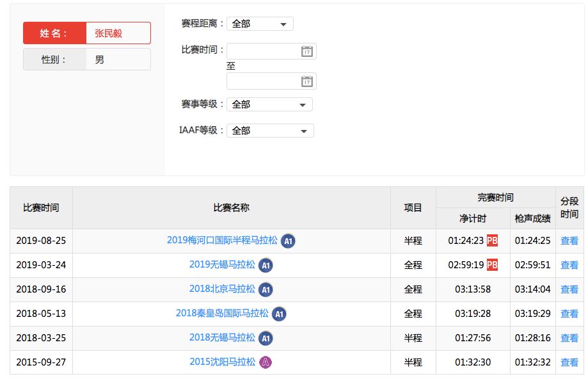Viewport: 588px width, 379px height.
Task: Open the calendar picker for start date
Action: (x=306, y=51)
